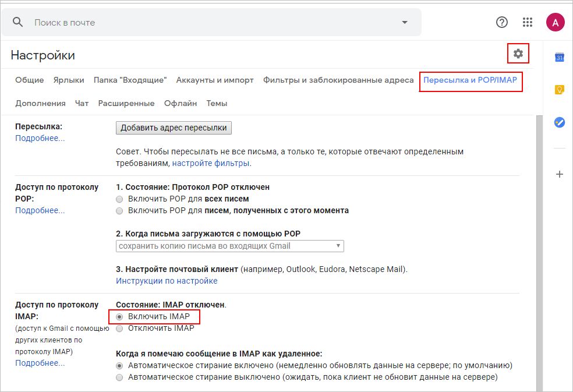The width and height of the screenshot is (573, 392).
Task: Click the magnifier search icon
Action: point(18,22)
